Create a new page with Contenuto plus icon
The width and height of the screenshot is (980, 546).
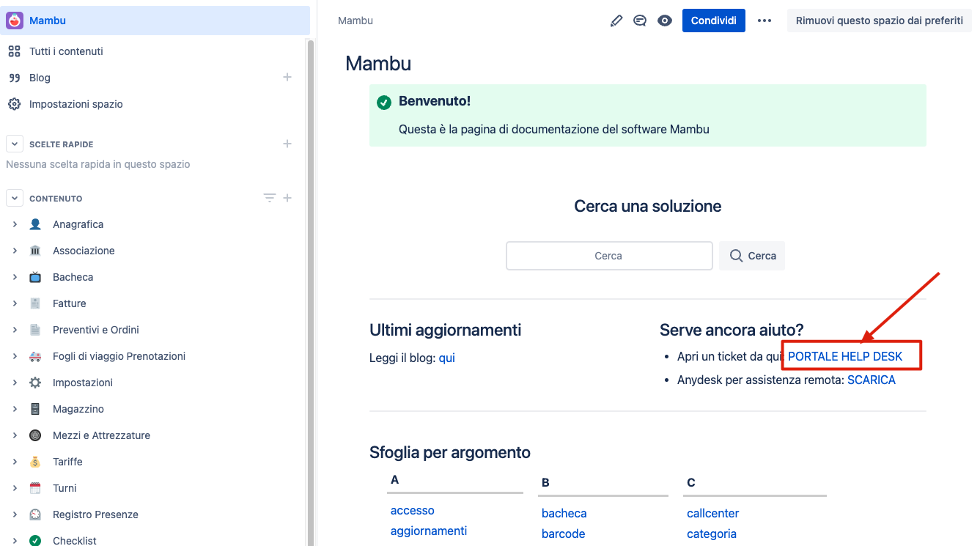287,198
